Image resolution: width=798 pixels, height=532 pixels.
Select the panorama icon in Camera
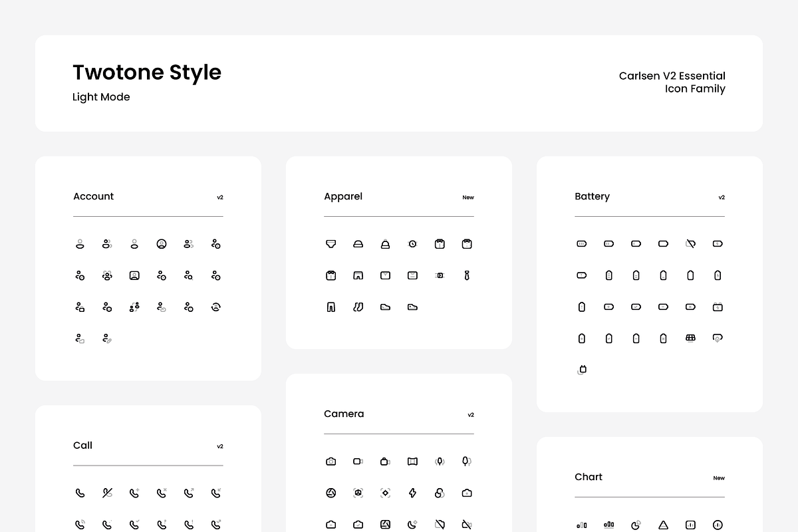coord(412,462)
